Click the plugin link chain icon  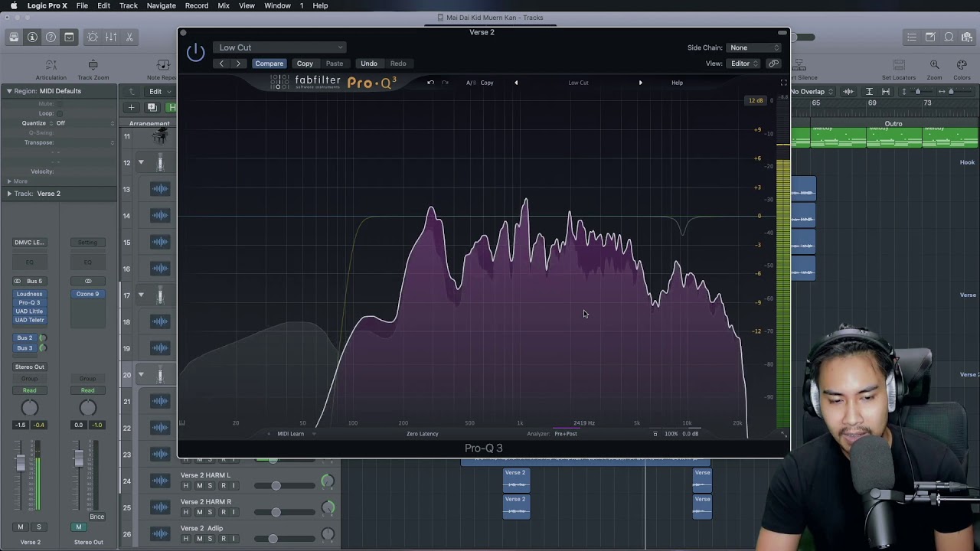coord(773,64)
